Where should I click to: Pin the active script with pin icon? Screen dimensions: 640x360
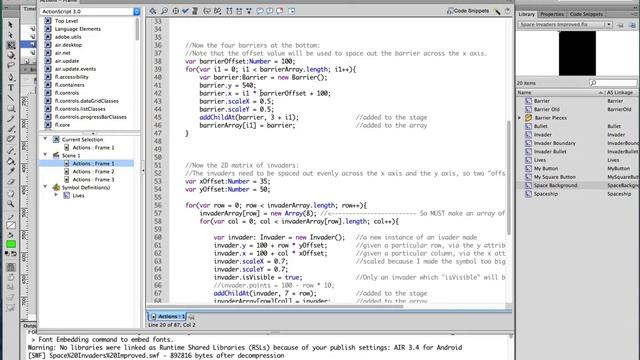point(191,317)
